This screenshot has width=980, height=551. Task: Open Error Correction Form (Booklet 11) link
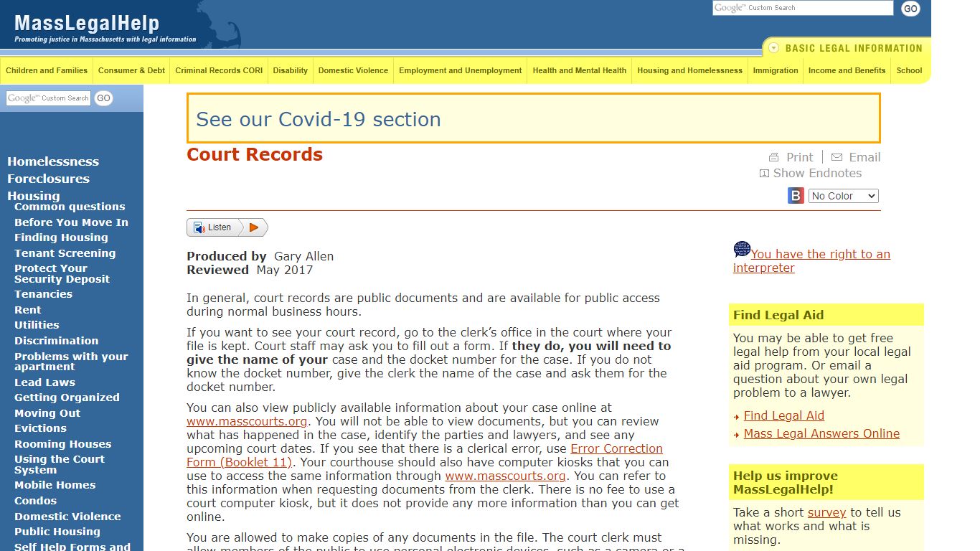425,455
